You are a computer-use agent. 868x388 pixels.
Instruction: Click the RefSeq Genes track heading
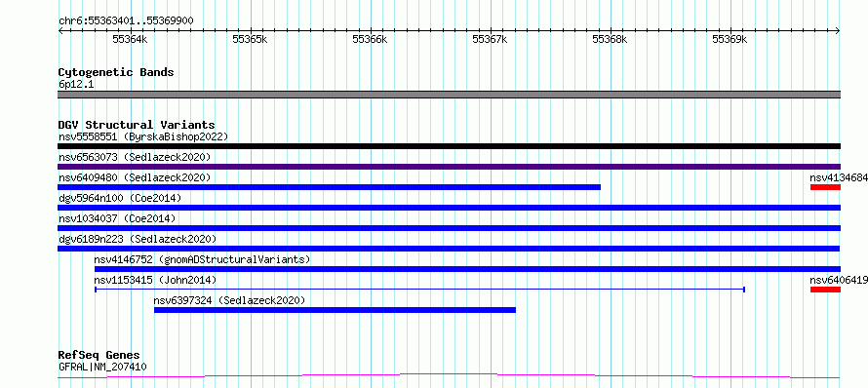tap(99, 355)
